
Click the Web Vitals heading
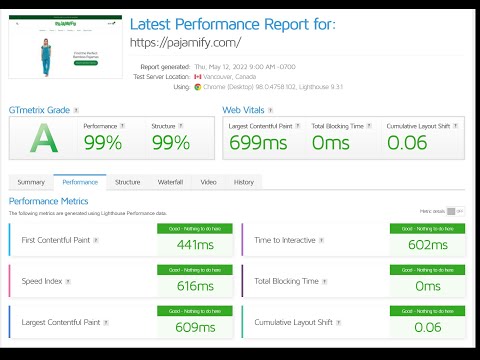243,110
